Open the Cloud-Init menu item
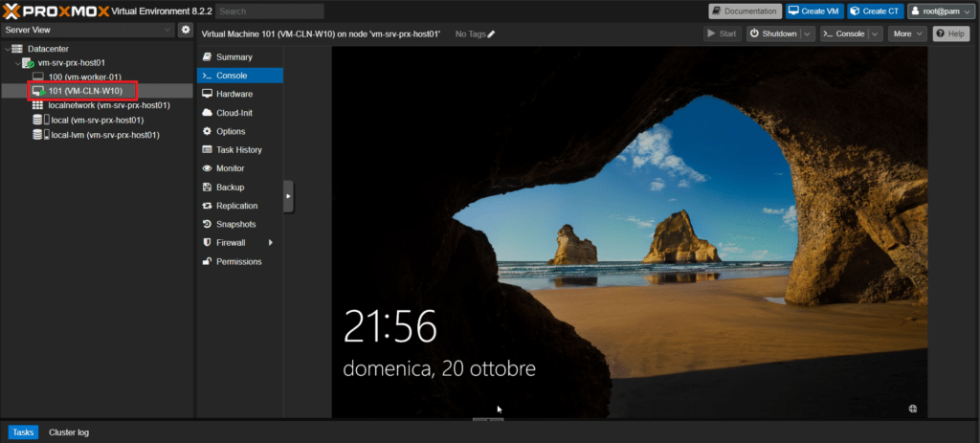Viewport: 980px width, 443px height. pos(240,113)
